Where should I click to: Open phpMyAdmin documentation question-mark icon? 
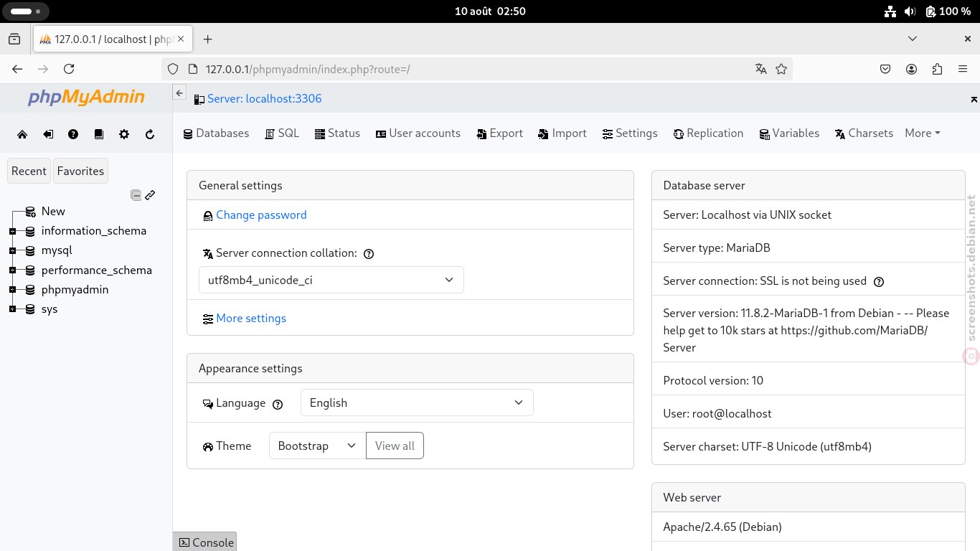click(73, 134)
